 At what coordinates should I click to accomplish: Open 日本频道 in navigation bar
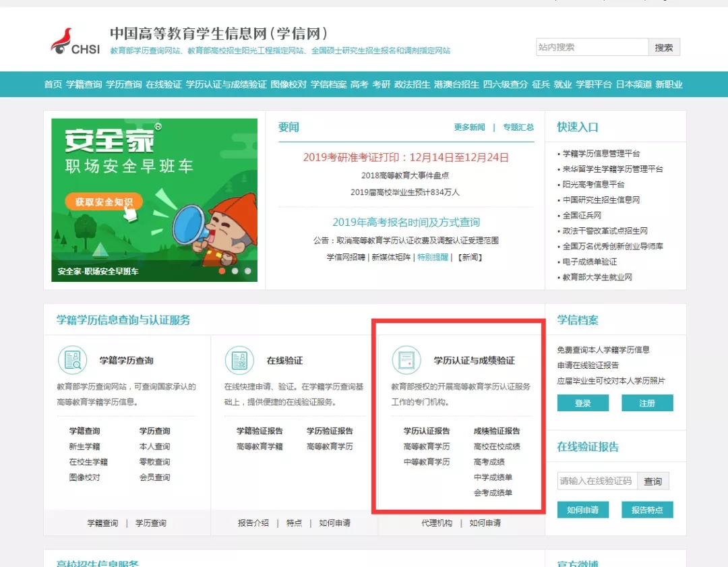pyautogui.click(x=634, y=84)
